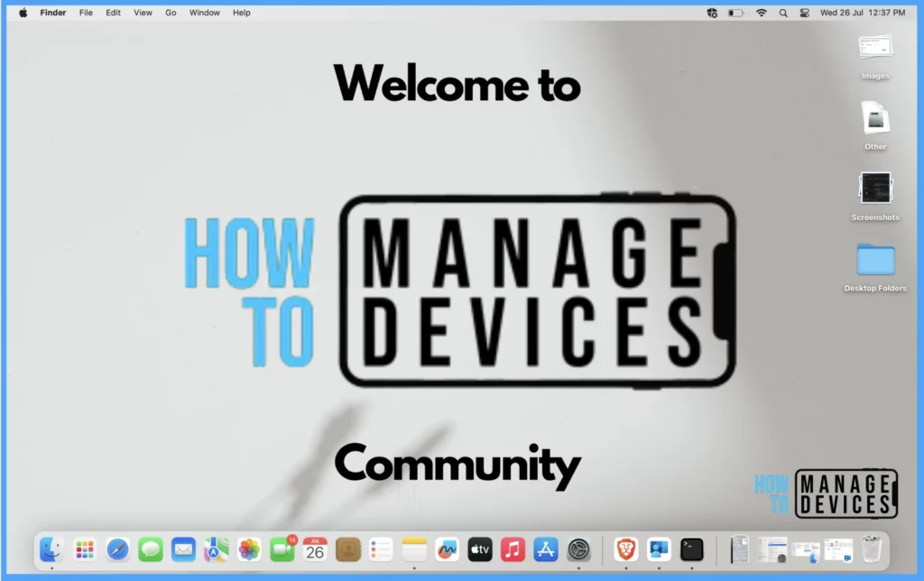Open Terminal from the Dock
The width and height of the screenshot is (924, 581).
[692, 549]
